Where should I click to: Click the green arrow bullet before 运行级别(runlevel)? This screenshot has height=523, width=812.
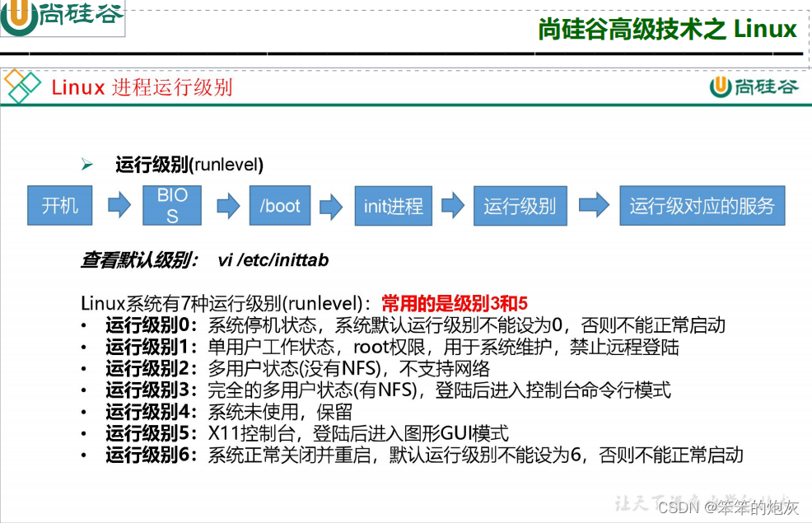pos(87,165)
